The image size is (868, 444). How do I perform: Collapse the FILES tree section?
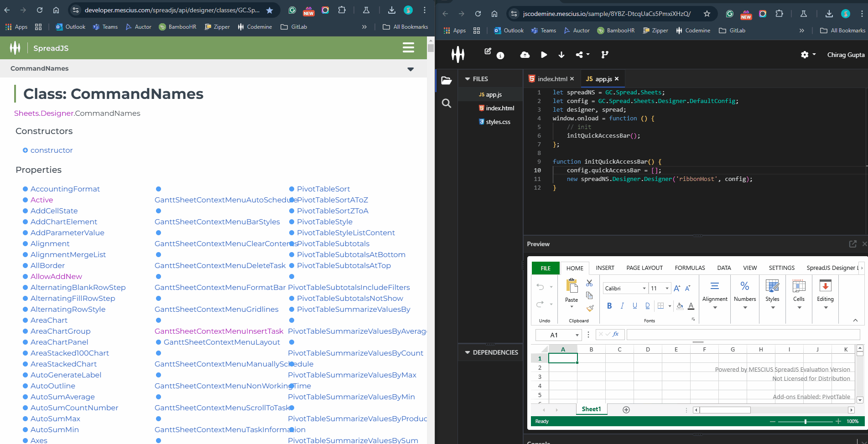tap(468, 79)
